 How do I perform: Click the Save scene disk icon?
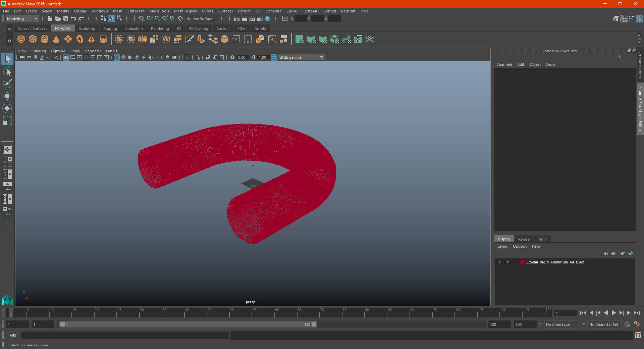66,19
